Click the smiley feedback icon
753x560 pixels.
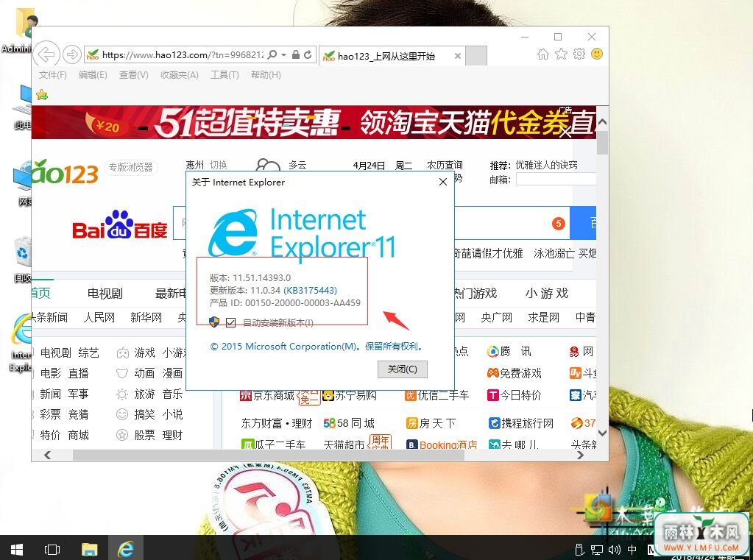[597, 54]
